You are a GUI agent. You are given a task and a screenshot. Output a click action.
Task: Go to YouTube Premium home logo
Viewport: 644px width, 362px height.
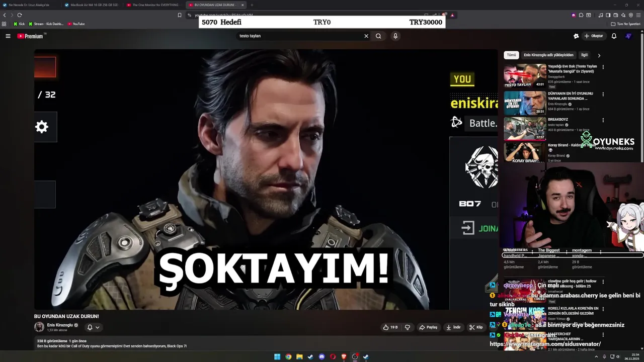click(x=31, y=36)
